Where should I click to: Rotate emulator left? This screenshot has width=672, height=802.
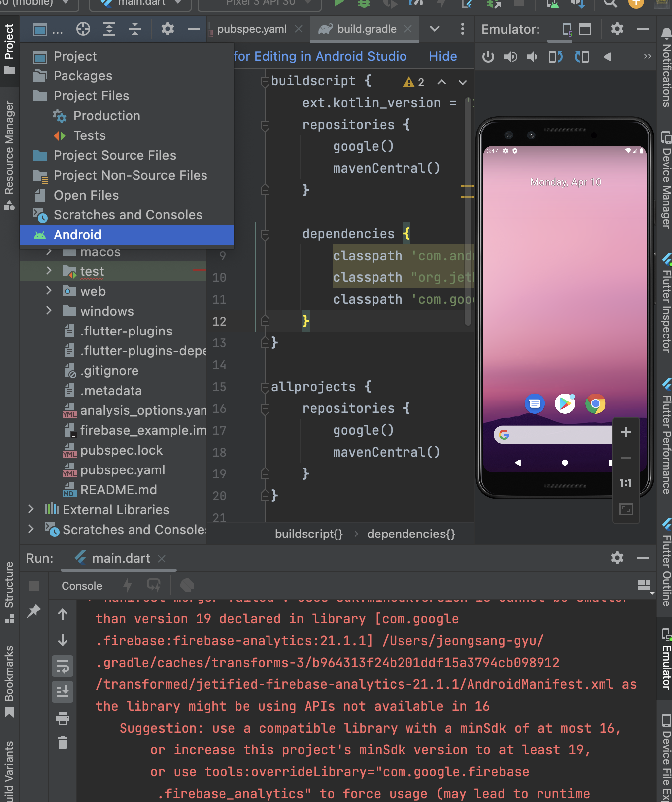coord(556,57)
